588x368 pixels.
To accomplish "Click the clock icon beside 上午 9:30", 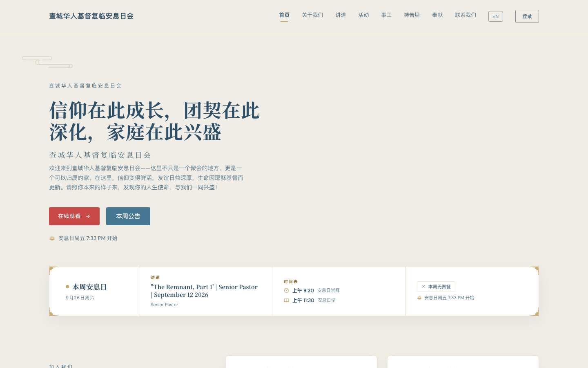I will click(x=286, y=290).
